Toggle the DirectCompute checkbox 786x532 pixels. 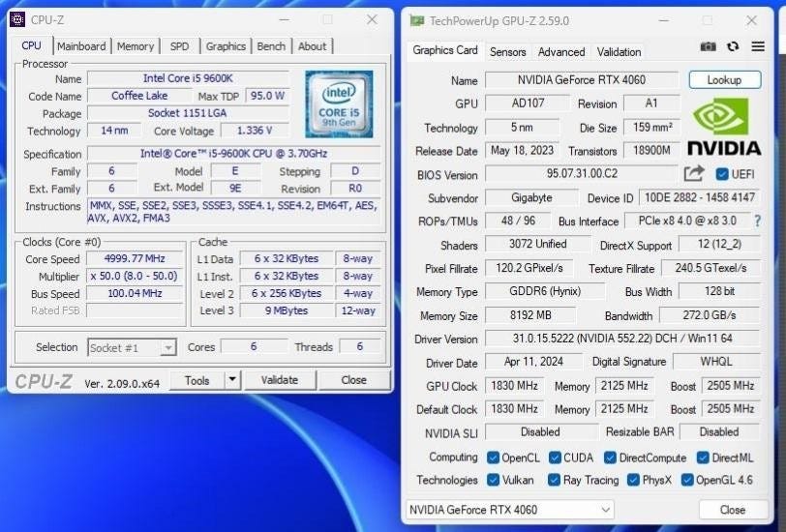[x=610, y=458]
